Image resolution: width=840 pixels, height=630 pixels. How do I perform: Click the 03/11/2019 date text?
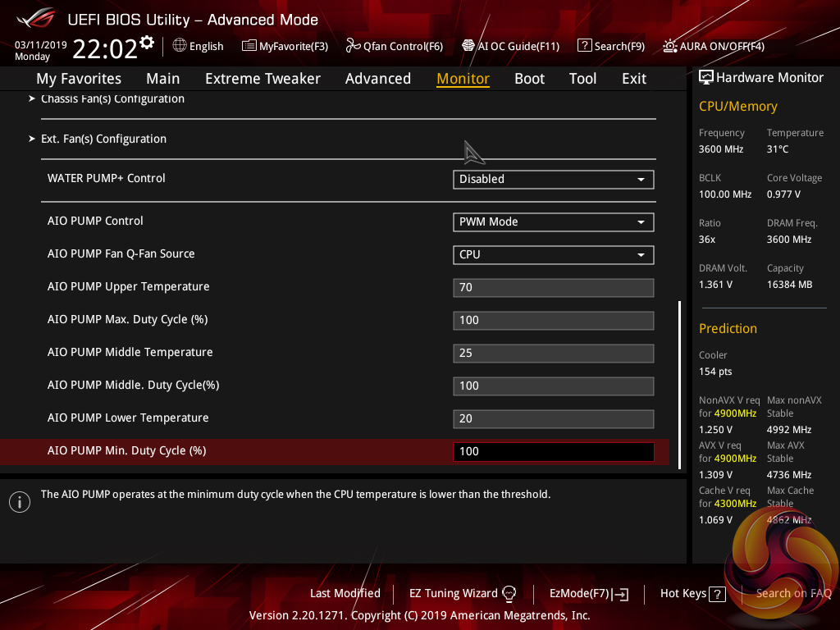(41, 45)
